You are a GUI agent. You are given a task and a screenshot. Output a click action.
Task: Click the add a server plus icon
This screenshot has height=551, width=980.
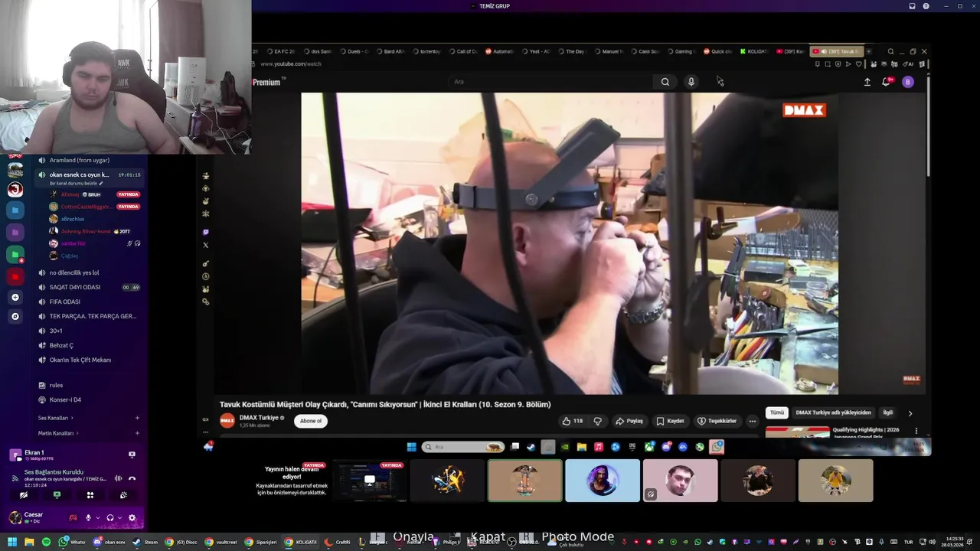click(x=15, y=297)
